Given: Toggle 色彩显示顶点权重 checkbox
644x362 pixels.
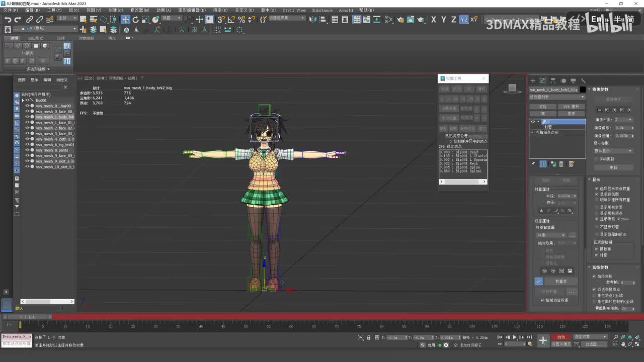Looking at the screenshot, I should [x=597, y=189].
